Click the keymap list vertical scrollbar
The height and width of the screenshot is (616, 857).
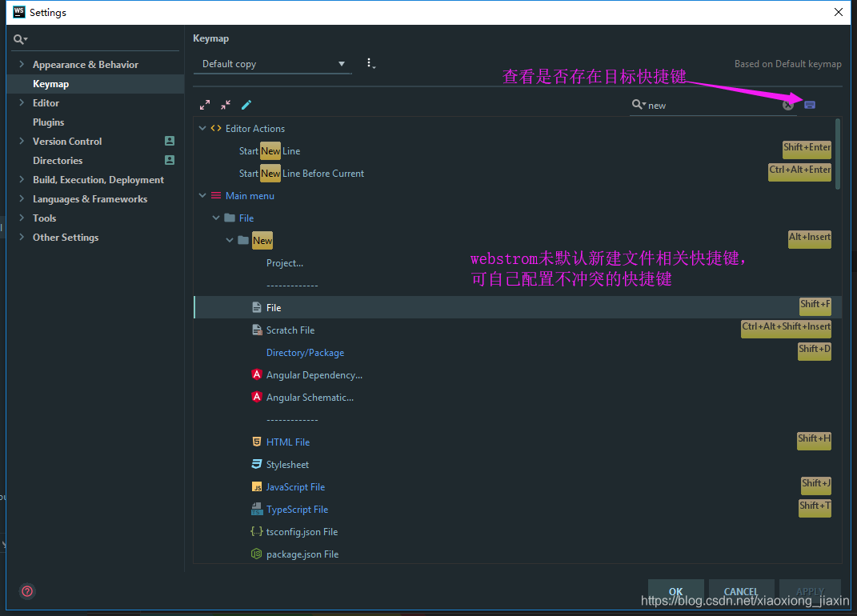point(838,154)
